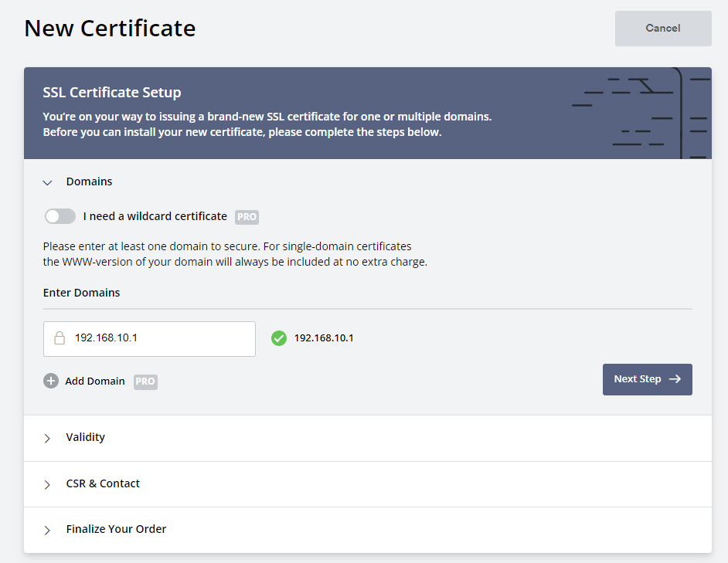Click the PRO badge next to Add Domain
728x563 pixels.
[x=145, y=382]
